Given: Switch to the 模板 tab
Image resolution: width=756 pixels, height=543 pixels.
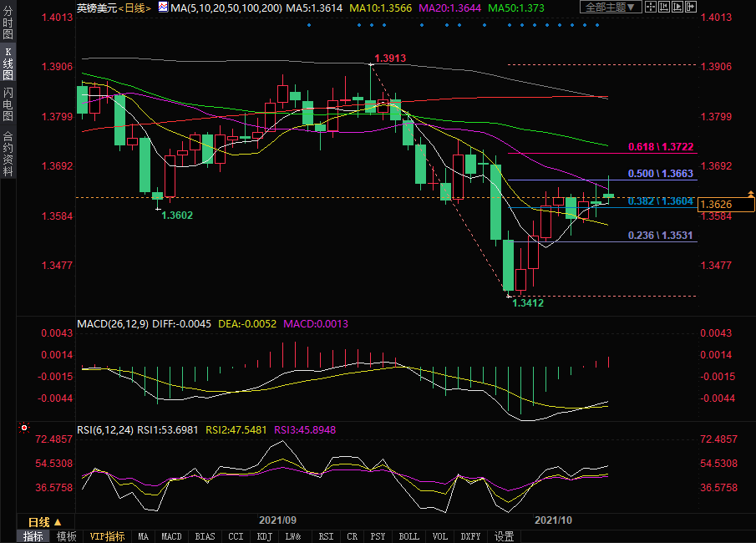Looking at the screenshot, I should pos(67,536).
